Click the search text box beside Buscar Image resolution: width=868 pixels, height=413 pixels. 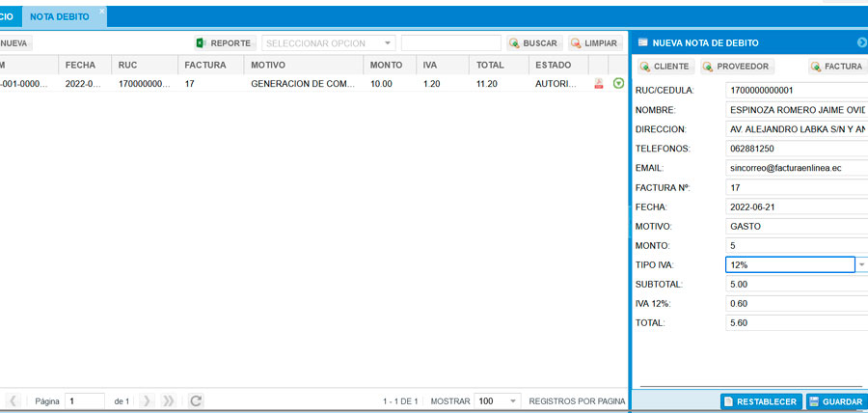pos(450,43)
